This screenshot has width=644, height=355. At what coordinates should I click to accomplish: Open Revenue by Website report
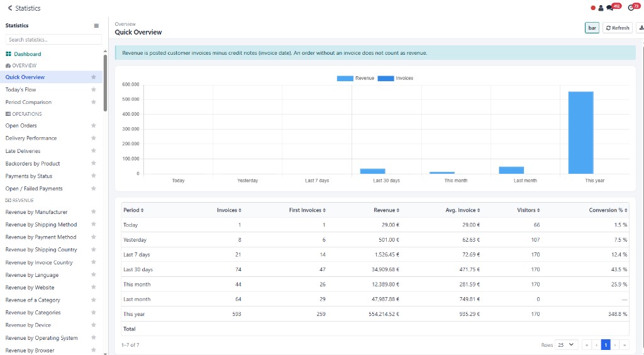(30, 287)
